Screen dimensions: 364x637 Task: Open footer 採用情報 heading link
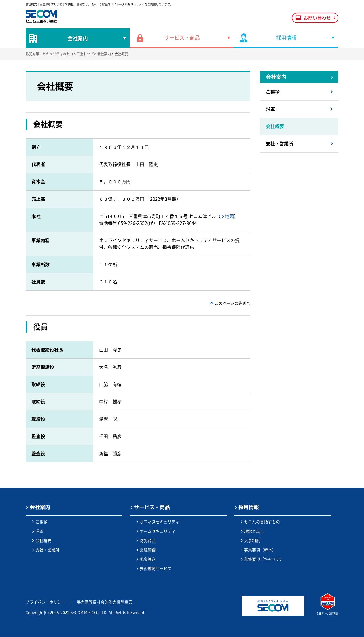click(247, 507)
